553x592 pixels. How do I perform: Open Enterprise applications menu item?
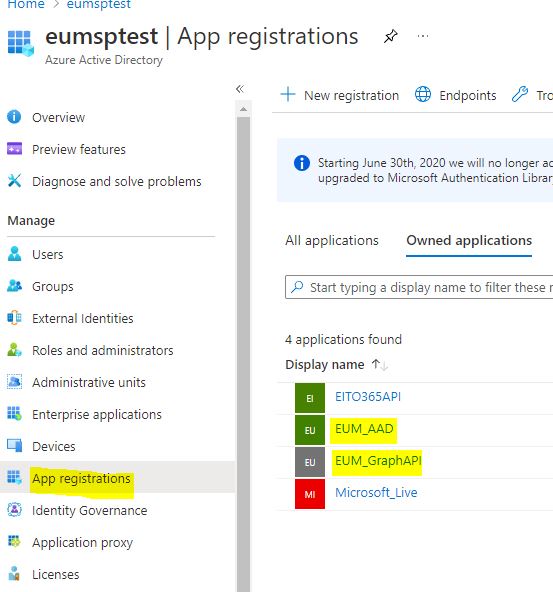click(97, 414)
